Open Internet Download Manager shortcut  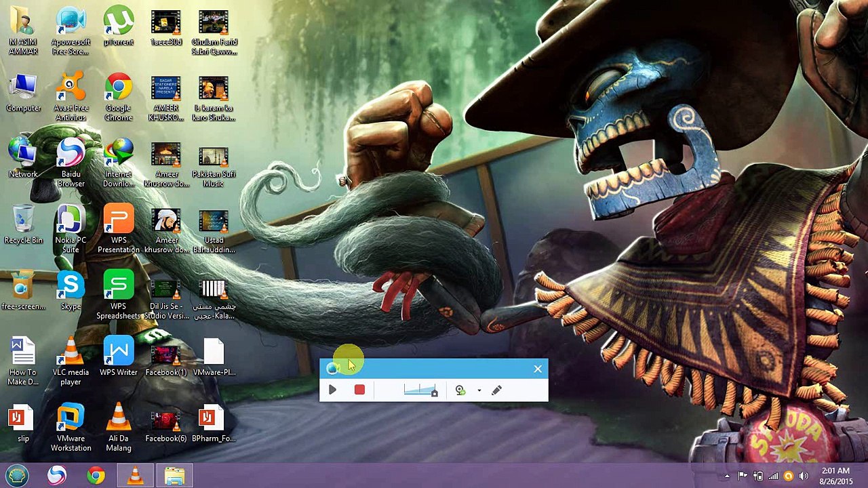pyautogui.click(x=119, y=163)
